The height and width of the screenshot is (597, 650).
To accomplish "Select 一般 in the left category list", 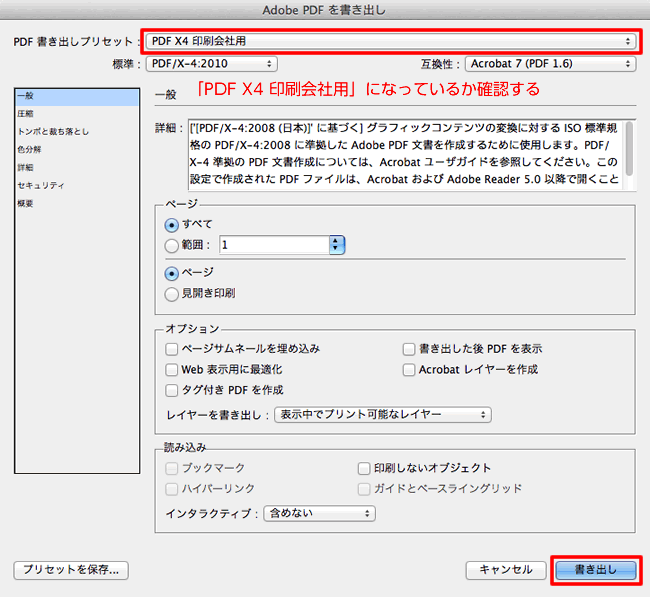I will pos(77,96).
